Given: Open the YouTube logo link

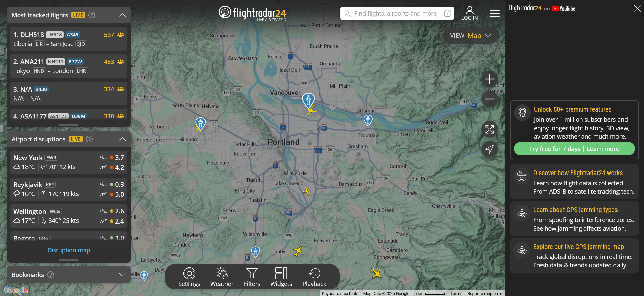Looking at the screenshot, I should tap(563, 9).
